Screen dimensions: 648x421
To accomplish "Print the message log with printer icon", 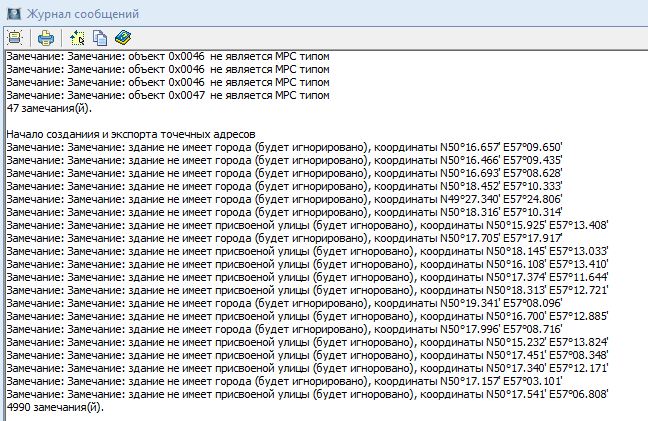I will 46,38.
